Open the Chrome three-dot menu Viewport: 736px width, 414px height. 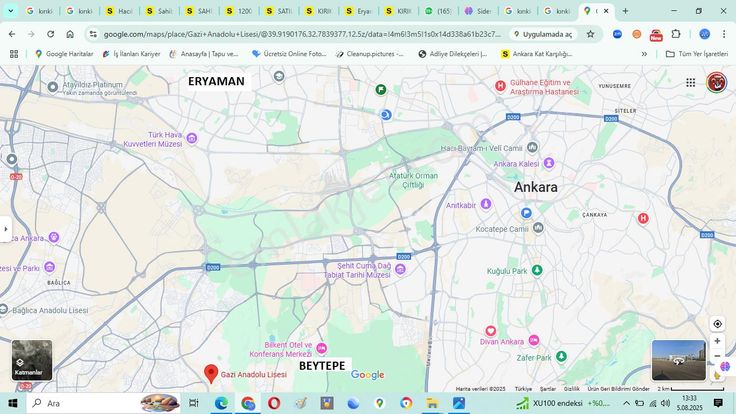[x=724, y=34]
